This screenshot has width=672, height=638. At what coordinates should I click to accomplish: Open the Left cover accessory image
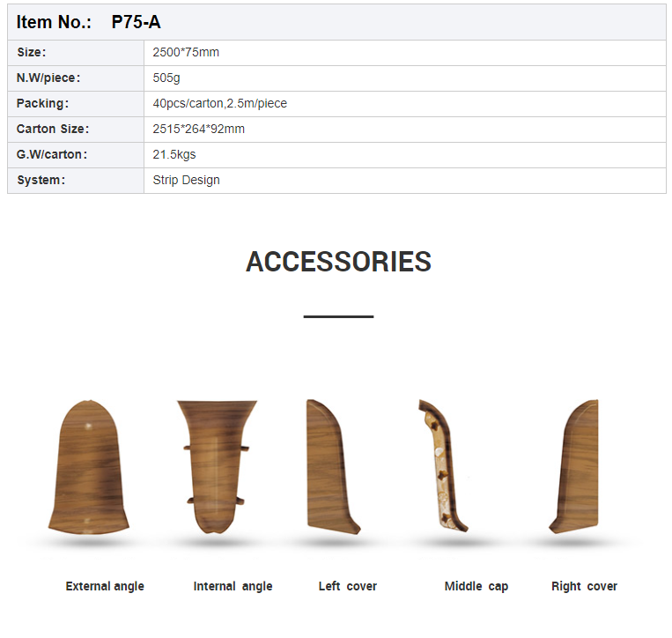pos(334,467)
